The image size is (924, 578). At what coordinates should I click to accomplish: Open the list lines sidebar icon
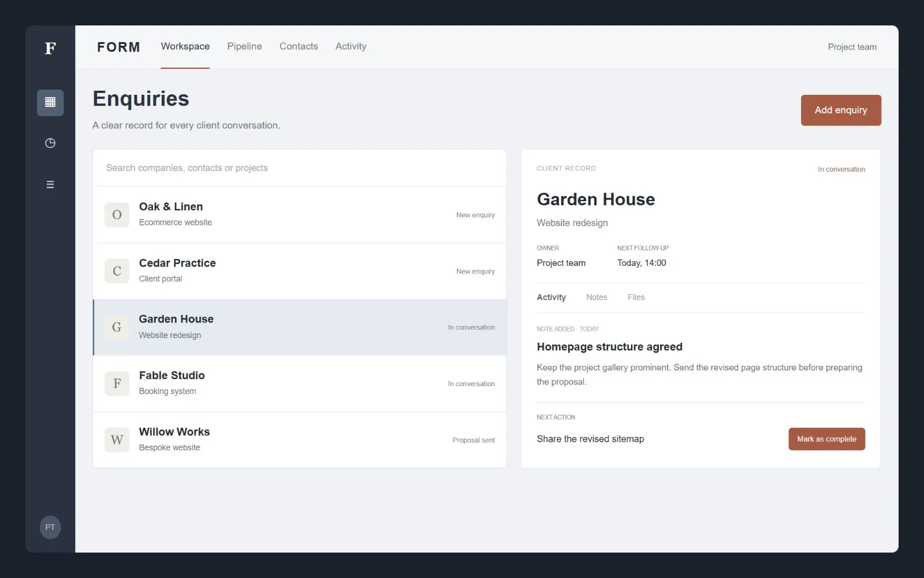click(50, 184)
